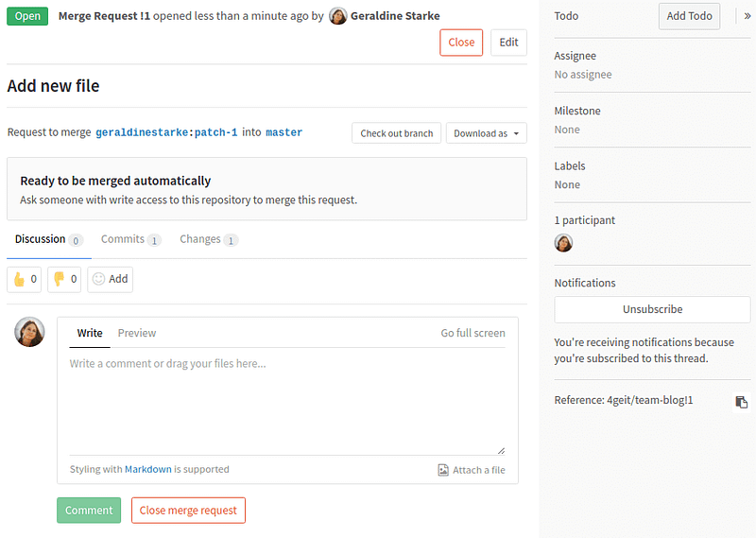Screen dimensions: 756x538
Task: Click the Check out branch button
Action: [x=396, y=133]
